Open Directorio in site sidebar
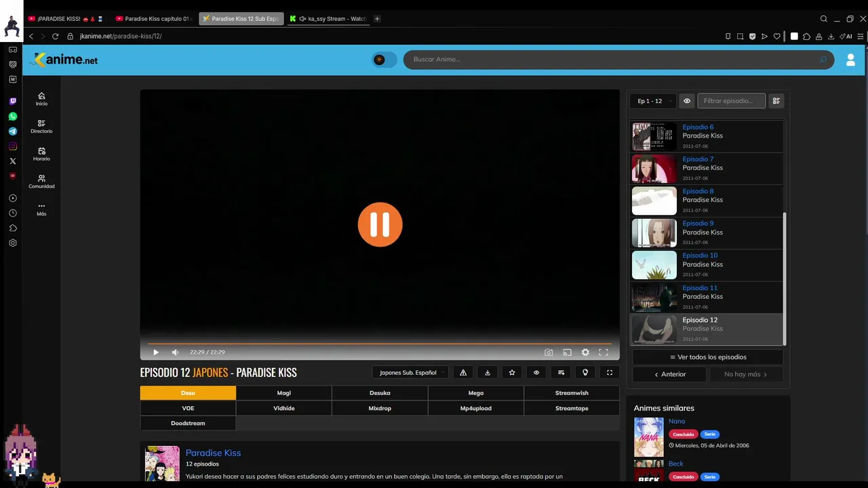 [41, 127]
